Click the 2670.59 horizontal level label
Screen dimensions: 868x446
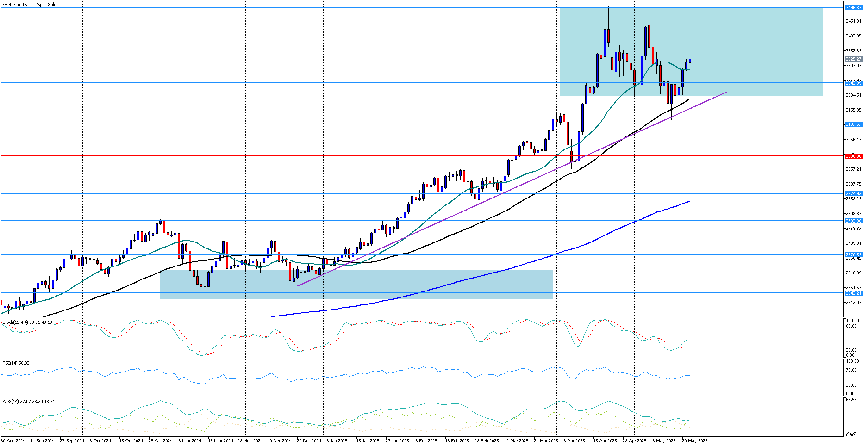click(x=854, y=255)
